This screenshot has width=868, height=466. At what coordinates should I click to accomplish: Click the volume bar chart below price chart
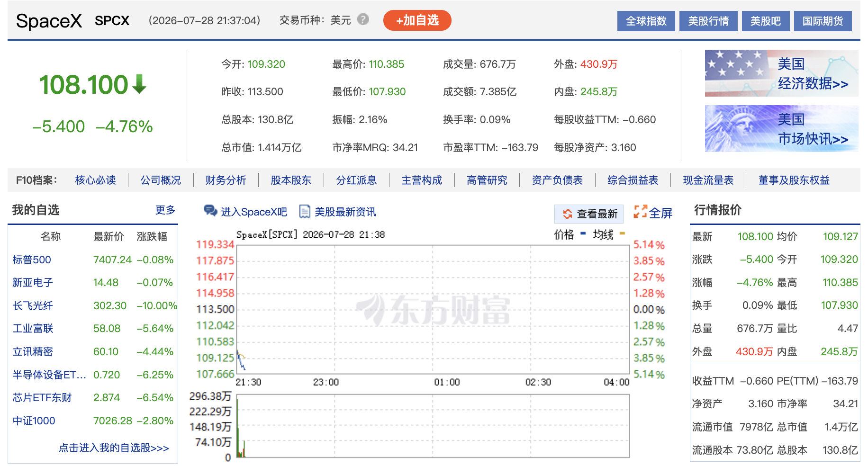[433, 426]
